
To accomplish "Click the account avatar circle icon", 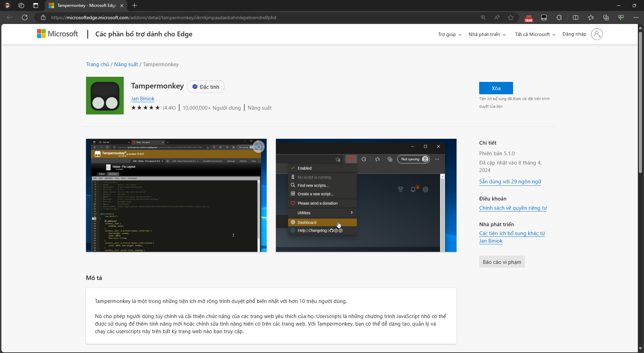I will (597, 34).
